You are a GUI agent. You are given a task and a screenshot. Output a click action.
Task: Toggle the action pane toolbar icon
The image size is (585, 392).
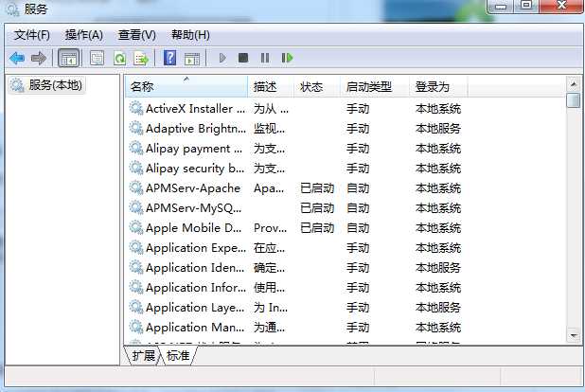(192, 59)
